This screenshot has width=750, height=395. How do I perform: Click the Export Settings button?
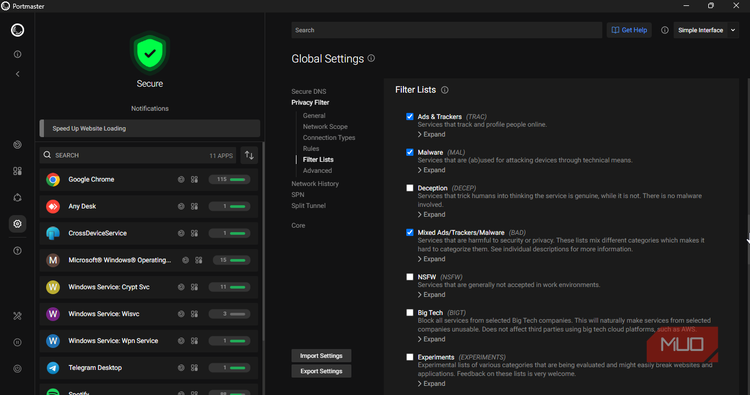tap(321, 371)
